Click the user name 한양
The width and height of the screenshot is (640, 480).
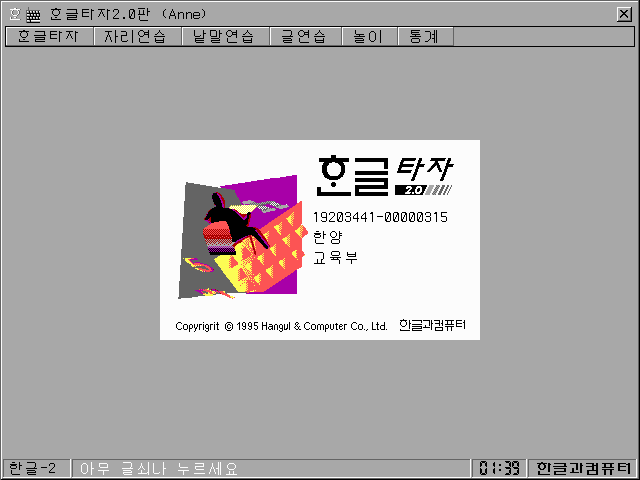pos(327,237)
